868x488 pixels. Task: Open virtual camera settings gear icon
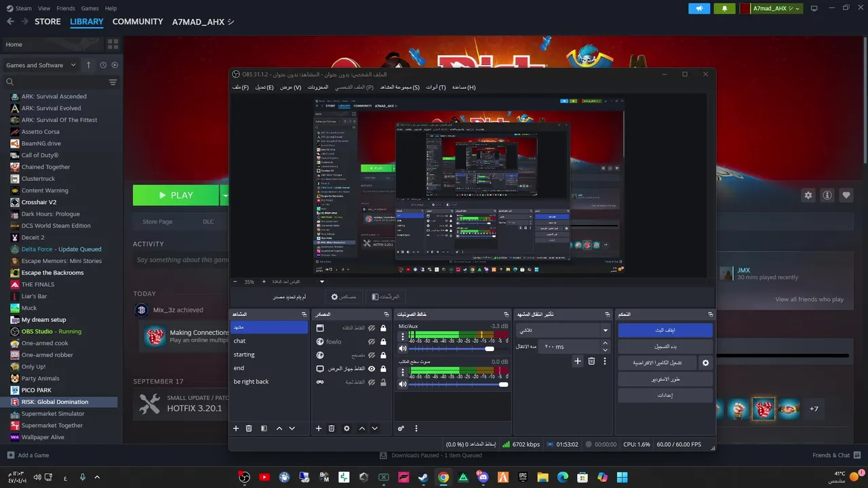point(705,363)
